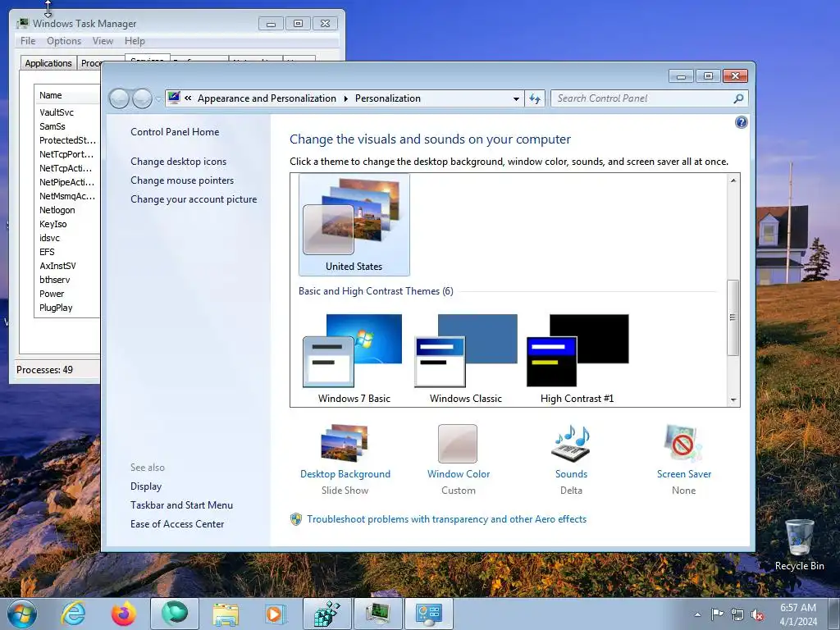Click the Back arrow in Personalization window
Image resolution: width=840 pixels, height=630 pixels.
click(119, 98)
